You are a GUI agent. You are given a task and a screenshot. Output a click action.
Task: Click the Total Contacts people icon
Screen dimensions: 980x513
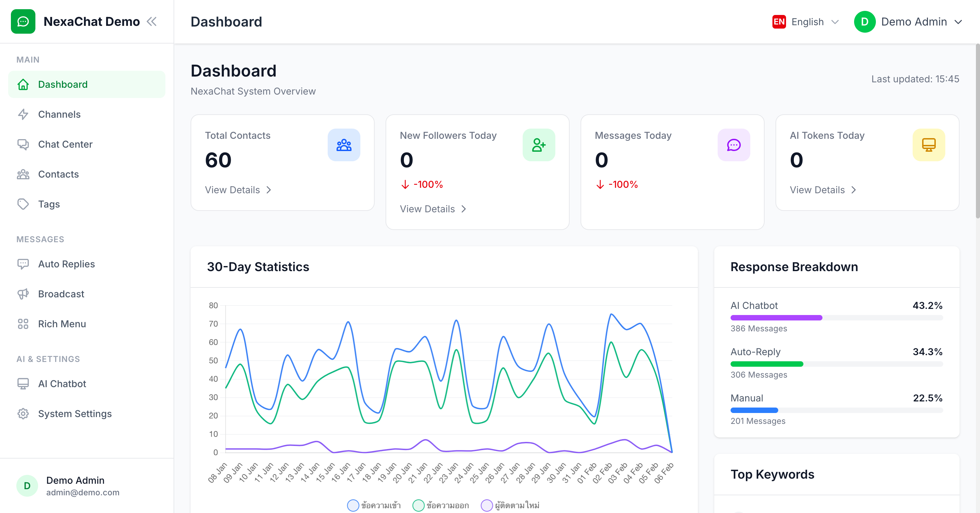[344, 145]
